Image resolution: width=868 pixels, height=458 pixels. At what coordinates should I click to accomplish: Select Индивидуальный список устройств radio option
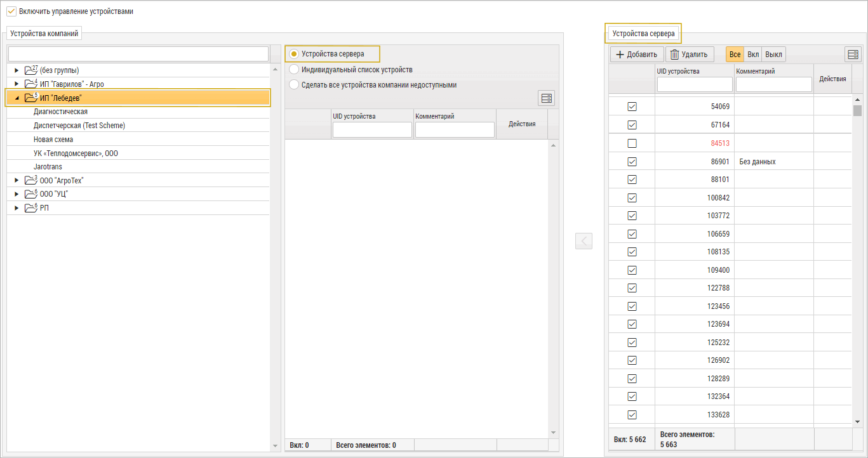[x=294, y=69]
